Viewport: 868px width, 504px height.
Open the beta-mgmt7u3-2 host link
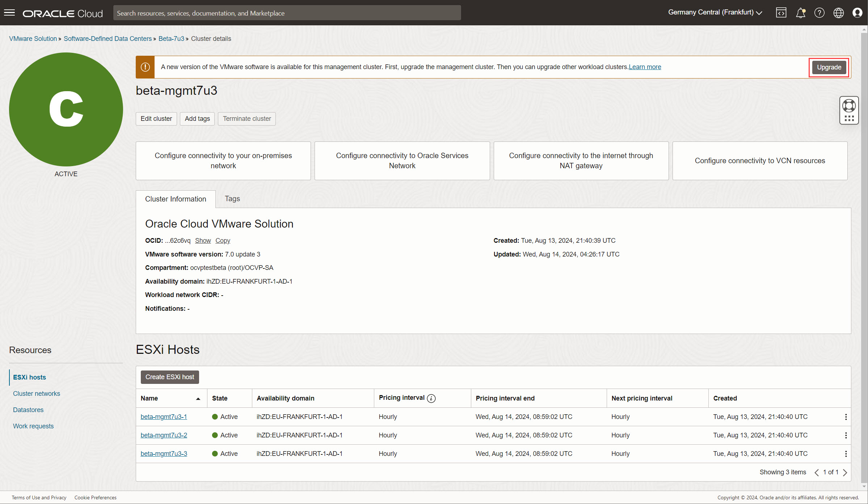(164, 435)
